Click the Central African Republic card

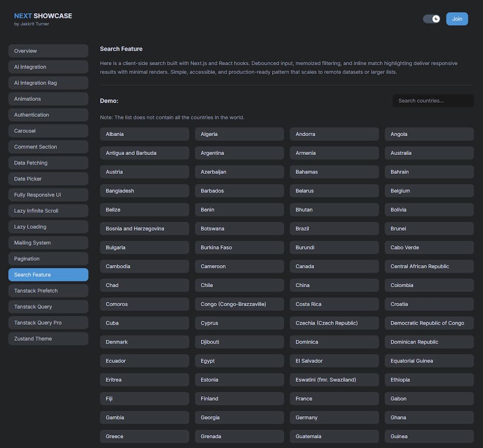pyautogui.click(x=429, y=266)
